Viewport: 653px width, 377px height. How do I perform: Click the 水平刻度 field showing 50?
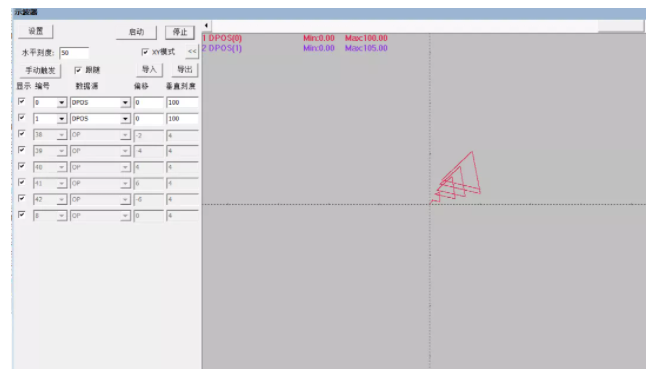coord(74,53)
